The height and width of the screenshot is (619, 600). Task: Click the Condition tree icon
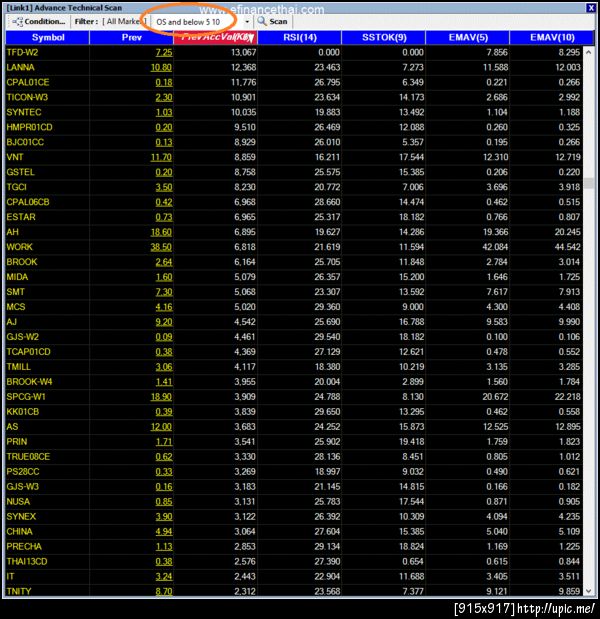[17, 22]
